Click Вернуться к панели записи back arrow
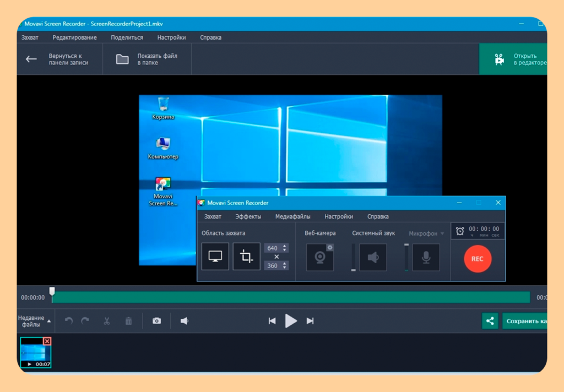 (31, 59)
